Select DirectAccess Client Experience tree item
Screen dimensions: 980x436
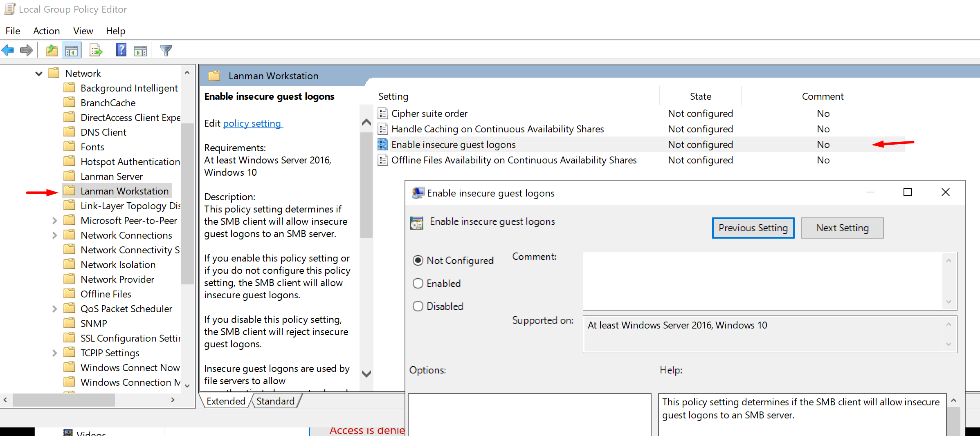coord(130,118)
